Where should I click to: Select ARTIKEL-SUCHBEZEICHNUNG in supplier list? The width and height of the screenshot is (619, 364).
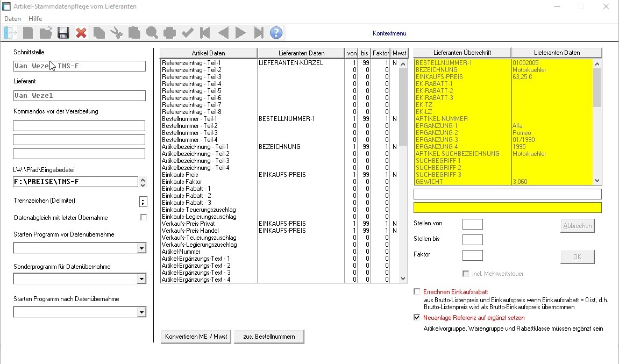504,154
